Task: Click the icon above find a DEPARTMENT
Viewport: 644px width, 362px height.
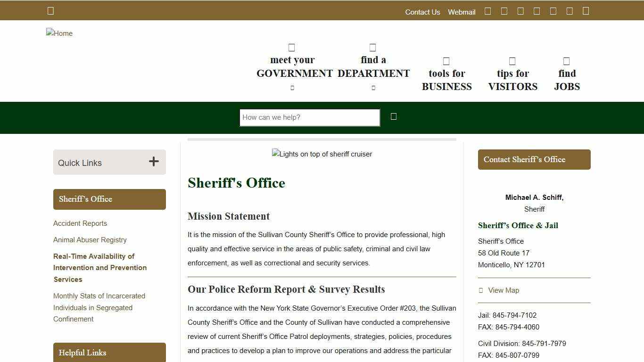Action: click(372, 47)
